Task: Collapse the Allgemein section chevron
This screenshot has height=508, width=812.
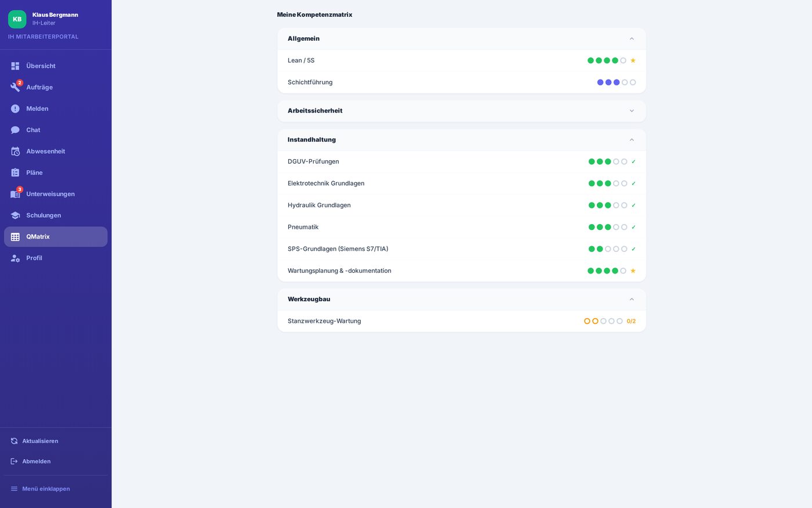Action: (x=632, y=39)
